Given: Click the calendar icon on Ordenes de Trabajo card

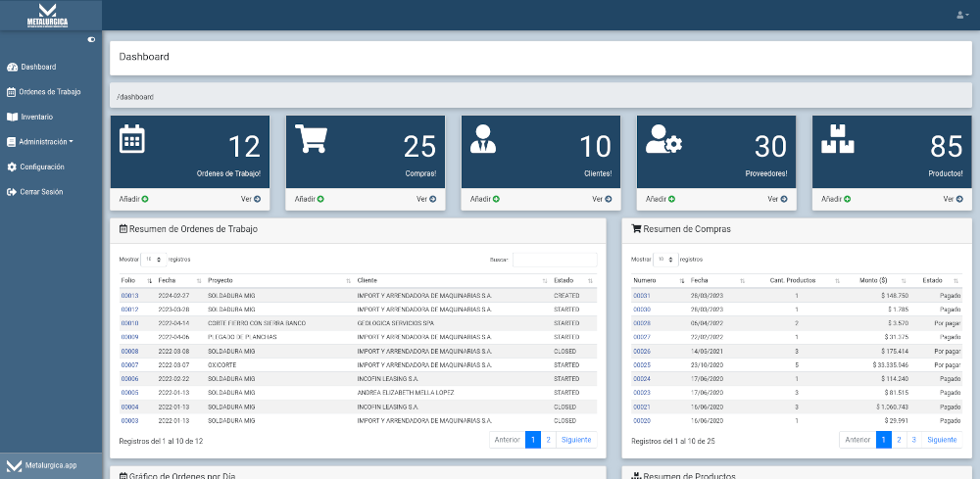Looking at the screenshot, I should point(132,139).
